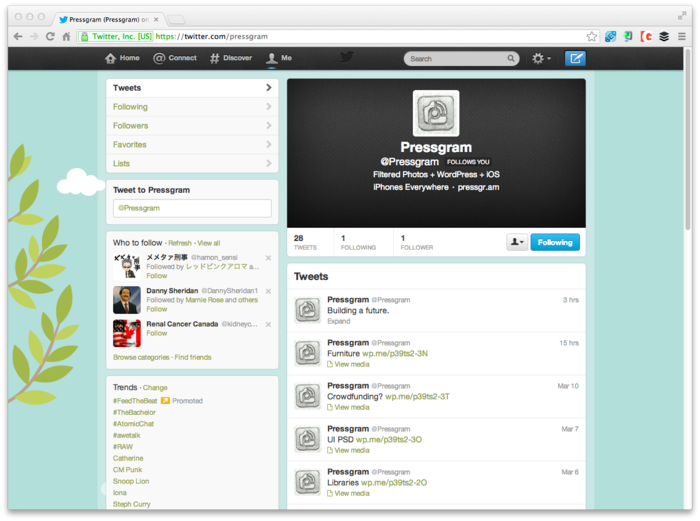Screen dimensions: 700x521
Task: Click Danny Sheridan's profile photo
Action: tap(127, 300)
